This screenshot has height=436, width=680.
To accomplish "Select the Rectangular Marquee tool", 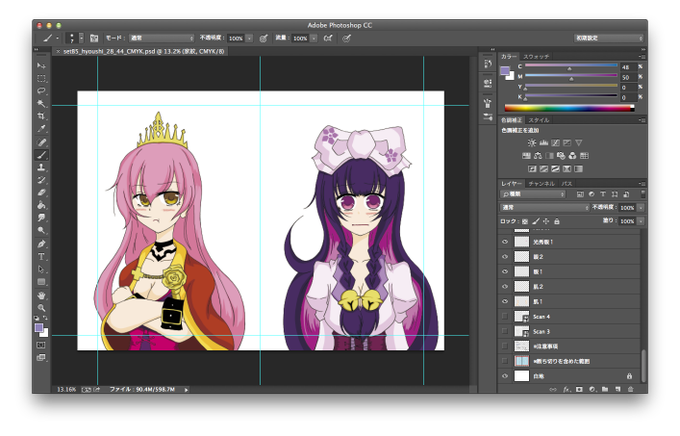I will [x=41, y=79].
